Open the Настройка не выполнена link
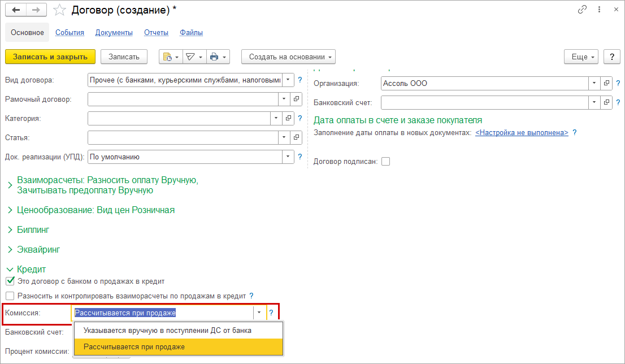 (522, 132)
